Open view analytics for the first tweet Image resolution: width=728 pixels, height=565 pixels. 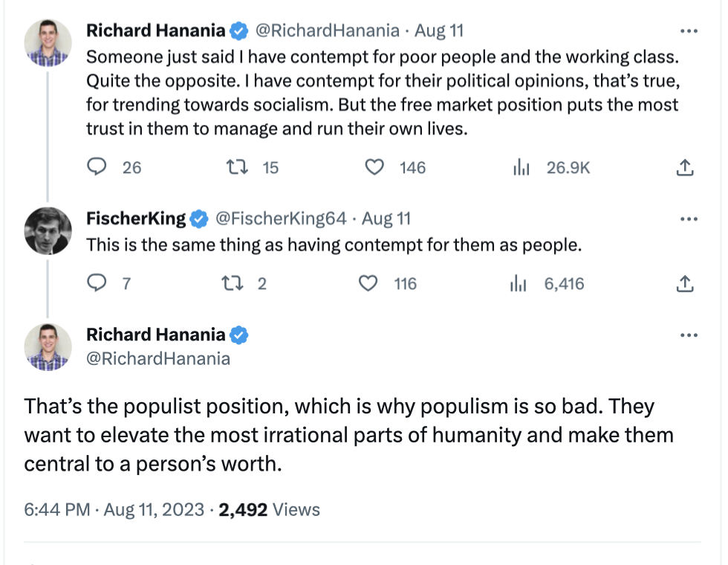pos(521,167)
